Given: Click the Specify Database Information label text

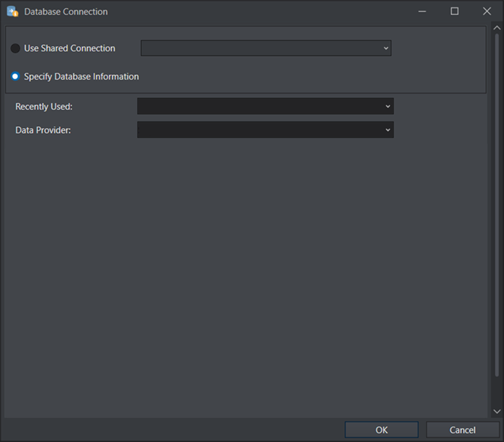Looking at the screenshot, I should tap(81, 77).
